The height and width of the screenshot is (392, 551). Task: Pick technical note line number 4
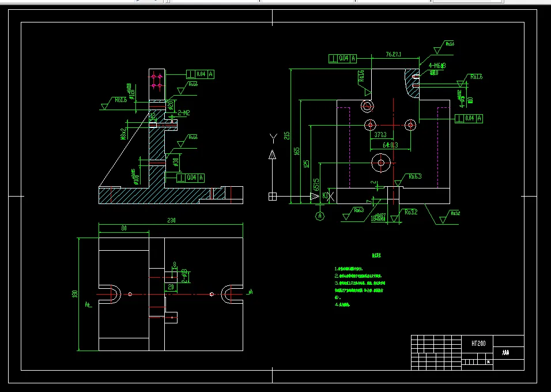tap(342, 305)
